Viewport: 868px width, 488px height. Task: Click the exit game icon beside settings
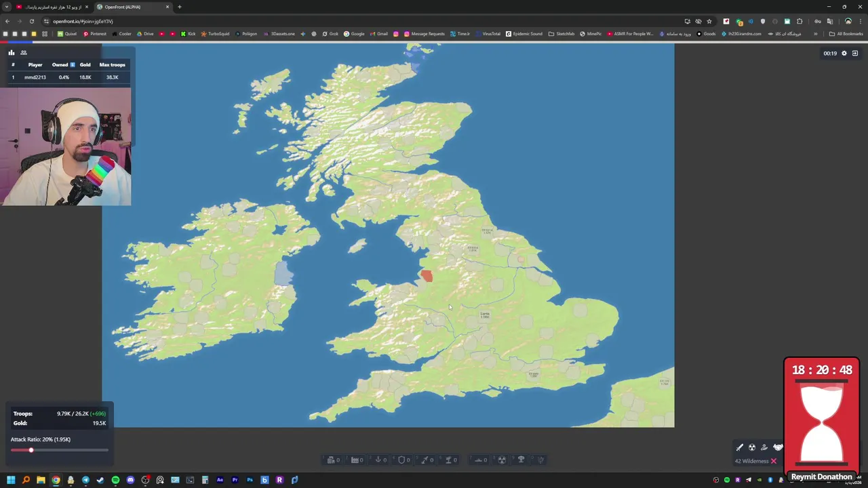click(x=855, y=54)
